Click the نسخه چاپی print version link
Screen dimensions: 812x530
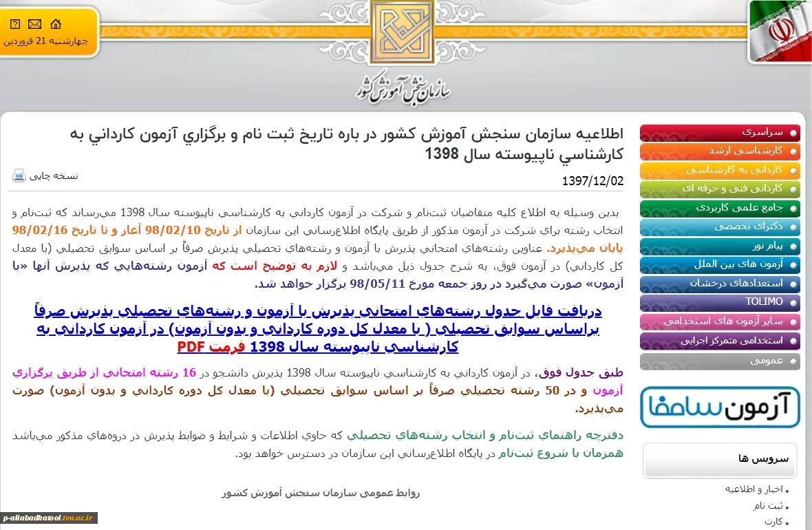click(x=54, y=176)
